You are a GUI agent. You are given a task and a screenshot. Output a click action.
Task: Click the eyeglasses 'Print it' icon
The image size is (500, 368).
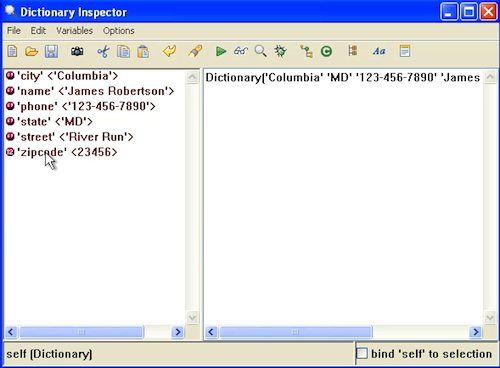click(241, 51)
